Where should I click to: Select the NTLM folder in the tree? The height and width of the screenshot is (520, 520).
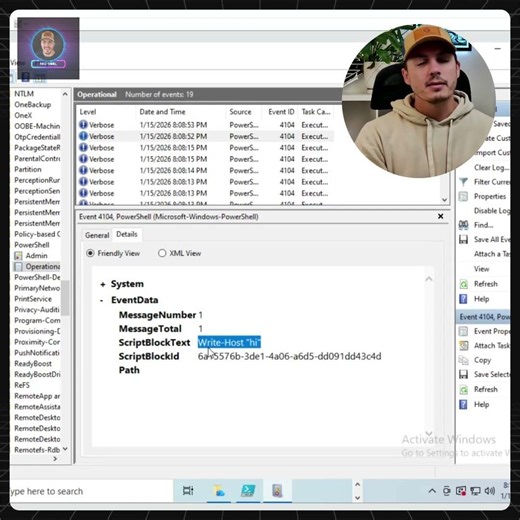click(x=24, y=94)
